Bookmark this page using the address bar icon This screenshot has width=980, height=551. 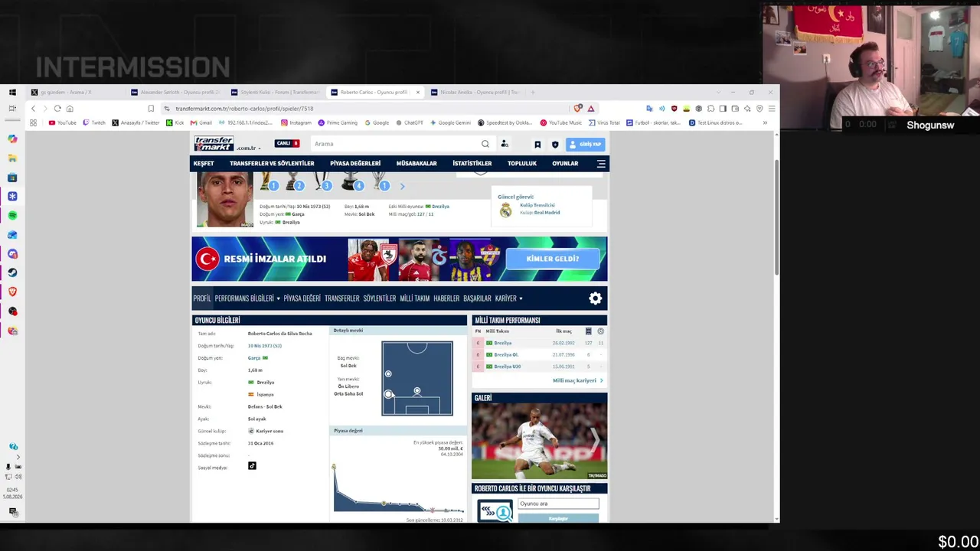pyautogui.click(x=151, y=109)
